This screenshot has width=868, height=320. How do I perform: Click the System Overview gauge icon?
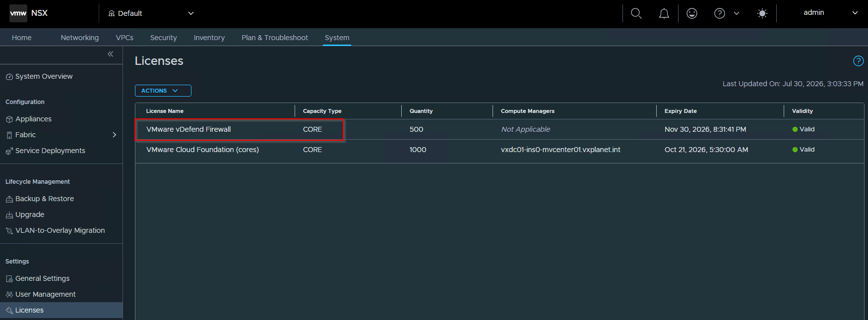[9, 77]
